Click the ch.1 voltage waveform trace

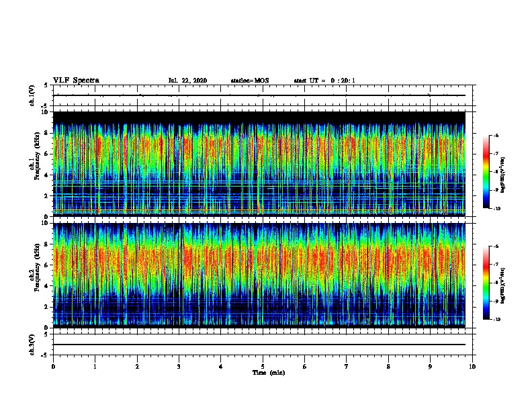(x=259, y=95)
